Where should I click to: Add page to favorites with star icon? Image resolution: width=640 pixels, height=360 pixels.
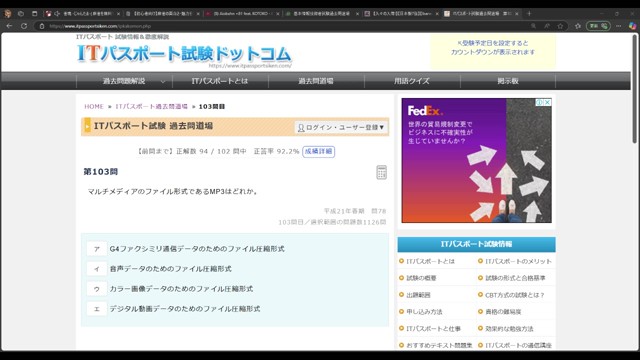click(560, 26)
